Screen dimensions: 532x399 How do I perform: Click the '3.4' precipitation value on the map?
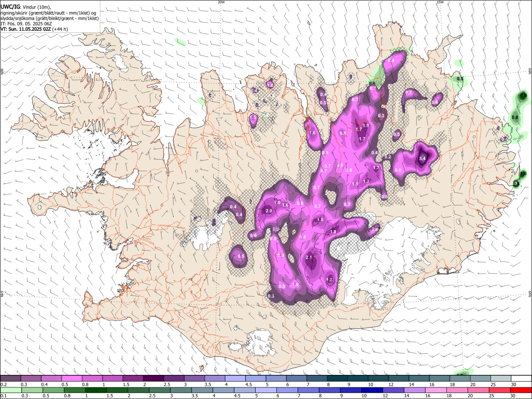(423, 158)
